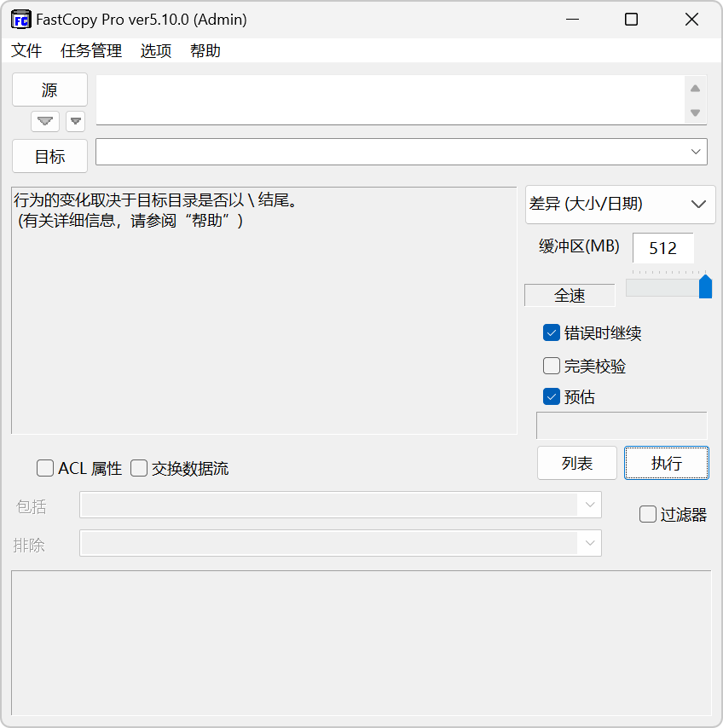Uncheck the 预估 checkbox
723x728 pixels.
click(x=552, y=396)
